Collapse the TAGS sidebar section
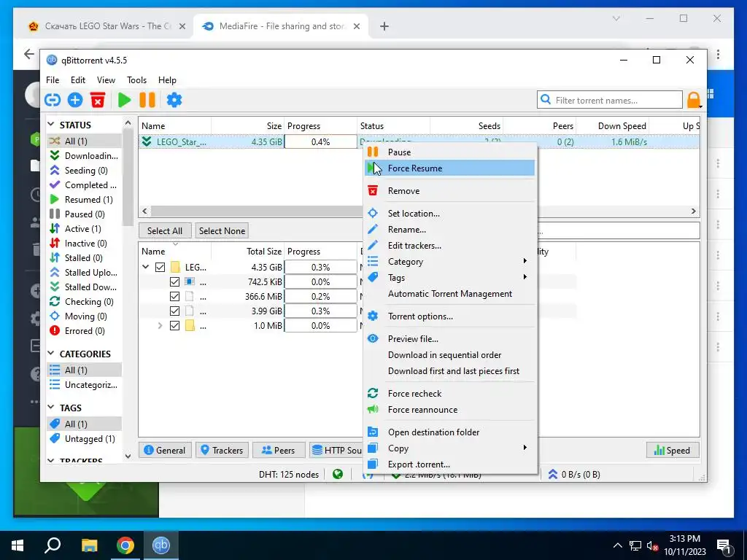 51,407
